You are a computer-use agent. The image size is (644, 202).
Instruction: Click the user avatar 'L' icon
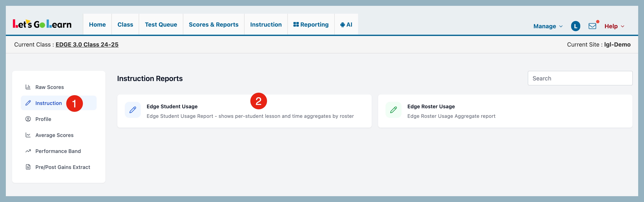pos(575,26)
